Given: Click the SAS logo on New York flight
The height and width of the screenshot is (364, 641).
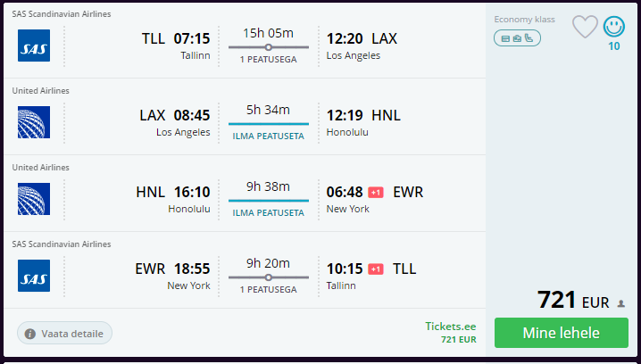Looking at the screenshot, I should click(x=34, y=276).
